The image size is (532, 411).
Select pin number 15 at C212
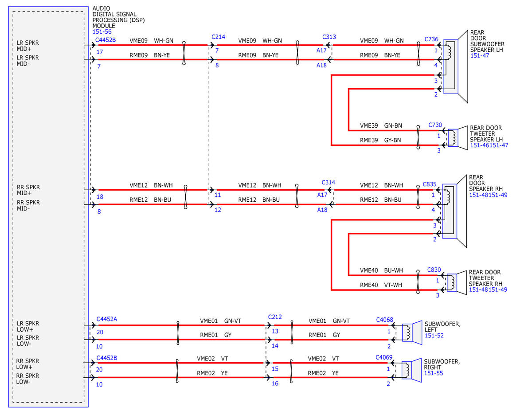click(275, 368)
